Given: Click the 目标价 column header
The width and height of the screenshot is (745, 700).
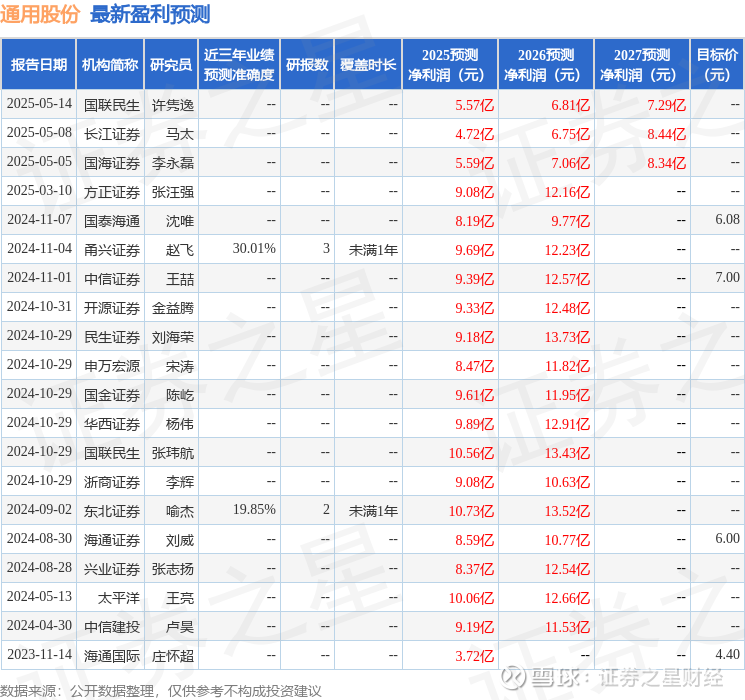Looking at the screenshot, I should (x=717, y=65).
